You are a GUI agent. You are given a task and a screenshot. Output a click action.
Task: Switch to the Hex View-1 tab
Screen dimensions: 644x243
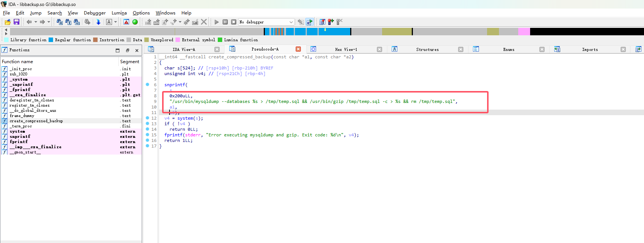(346, 49)
